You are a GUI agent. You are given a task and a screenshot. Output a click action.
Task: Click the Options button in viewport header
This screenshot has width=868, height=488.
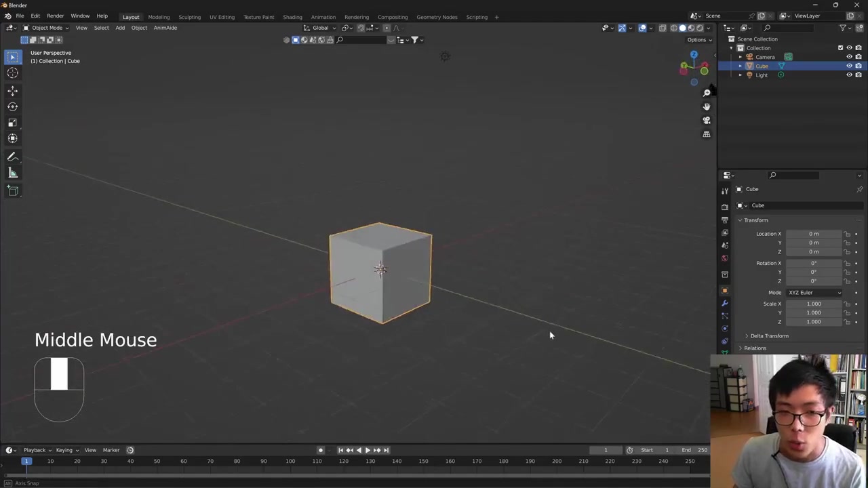698,39
